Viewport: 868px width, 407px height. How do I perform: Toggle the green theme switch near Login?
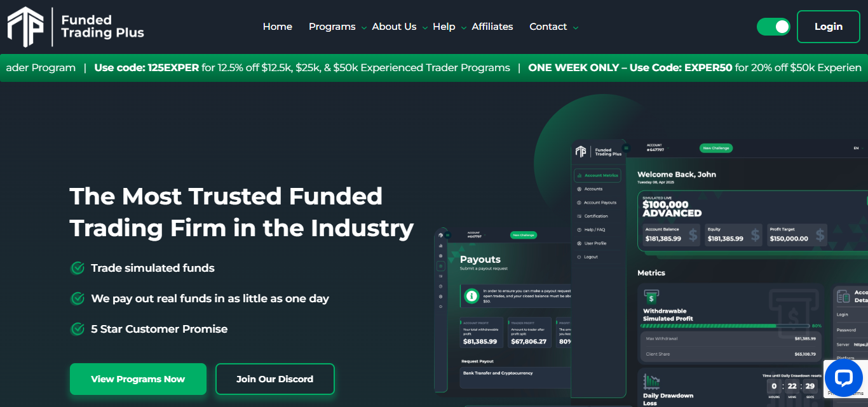click(x=773, y=27)
